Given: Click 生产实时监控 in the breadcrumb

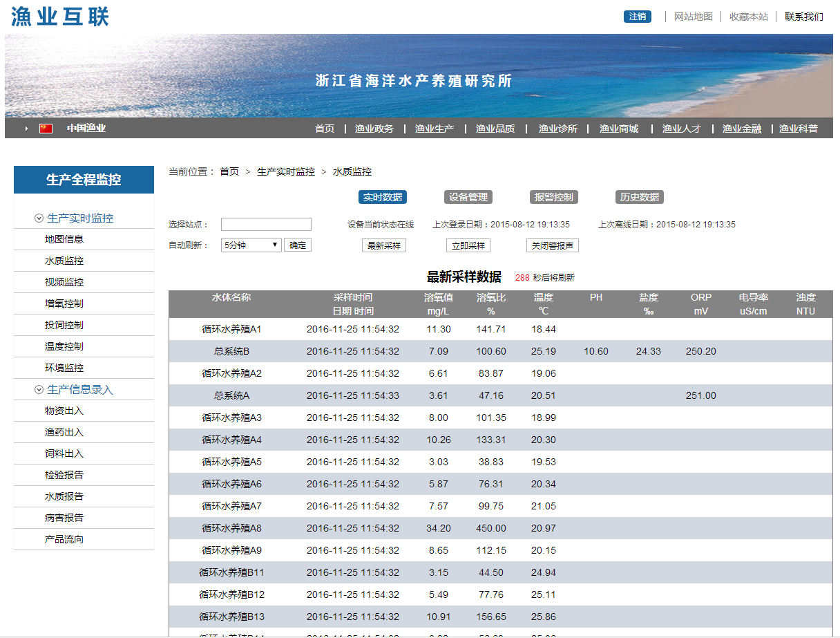Looking at the screenshot, I should tap(286, 172).
